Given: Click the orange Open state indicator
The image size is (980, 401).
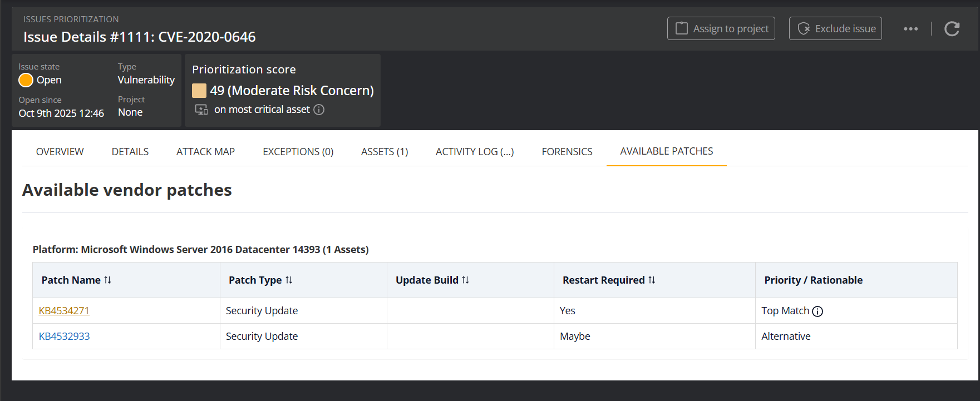Looking at the screenshot, I should tap(26, 80).
